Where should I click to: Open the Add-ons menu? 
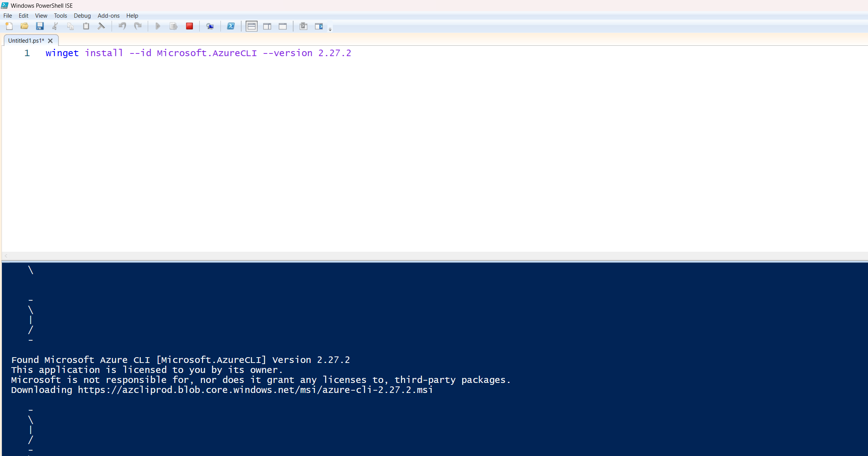(x=108, y=16)
